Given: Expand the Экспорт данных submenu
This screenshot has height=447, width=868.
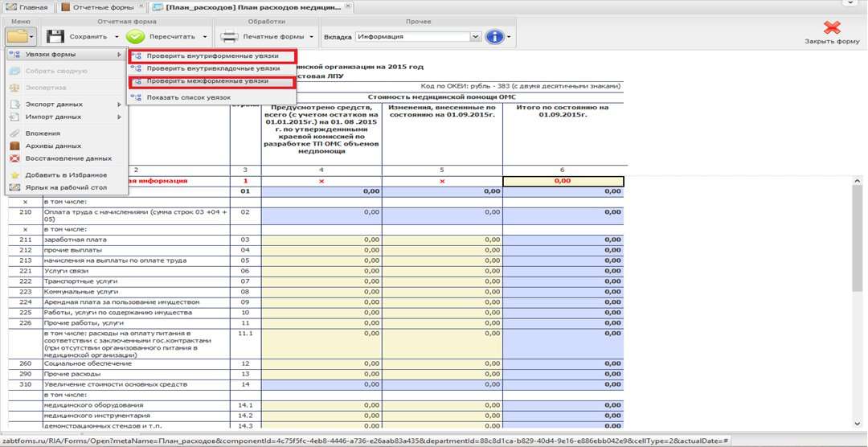Looking at the screenshot, I should click(67, 105).
